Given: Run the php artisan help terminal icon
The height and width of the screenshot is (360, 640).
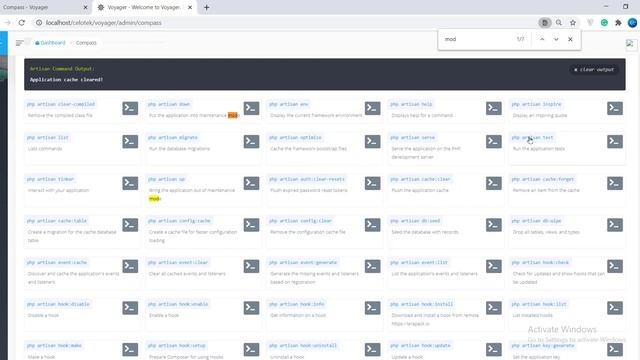Looking at the screenshot, I should [x=494, y=108].
